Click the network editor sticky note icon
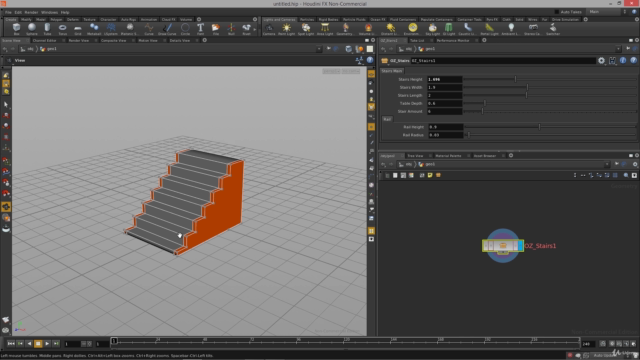The width and height of the screenshot is (640, 360). (430, 175)
